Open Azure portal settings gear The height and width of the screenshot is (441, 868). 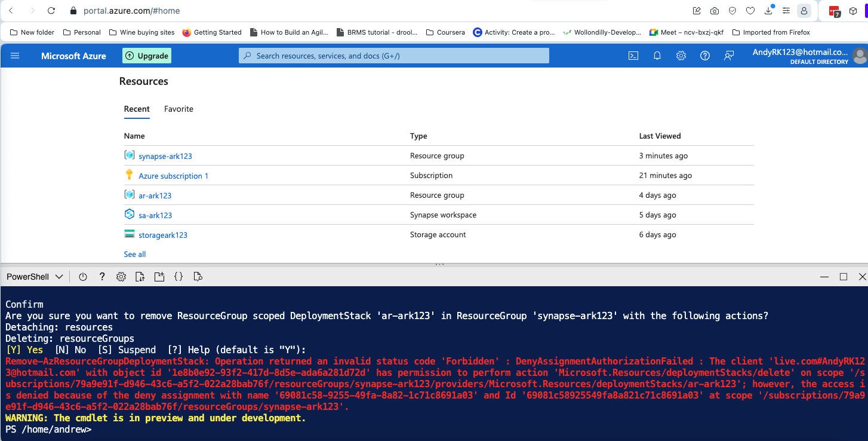(681, 56)
